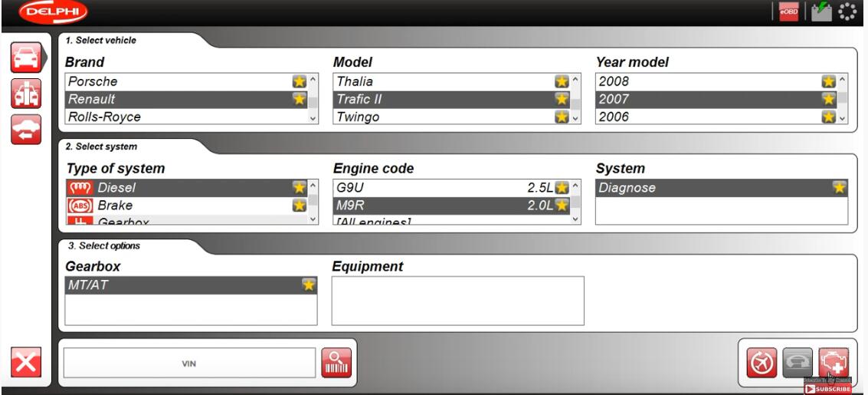Click the grey scan vehicle icon
868x395 pixels.
798,363
